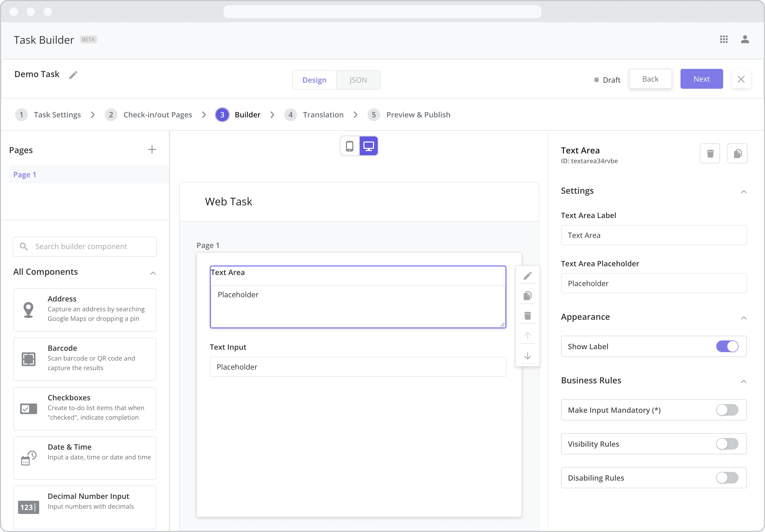Image resolution: width=765 pixels, height=532 pixels.
Task: Go to step 4 Translation
Action: coord(314,115)
